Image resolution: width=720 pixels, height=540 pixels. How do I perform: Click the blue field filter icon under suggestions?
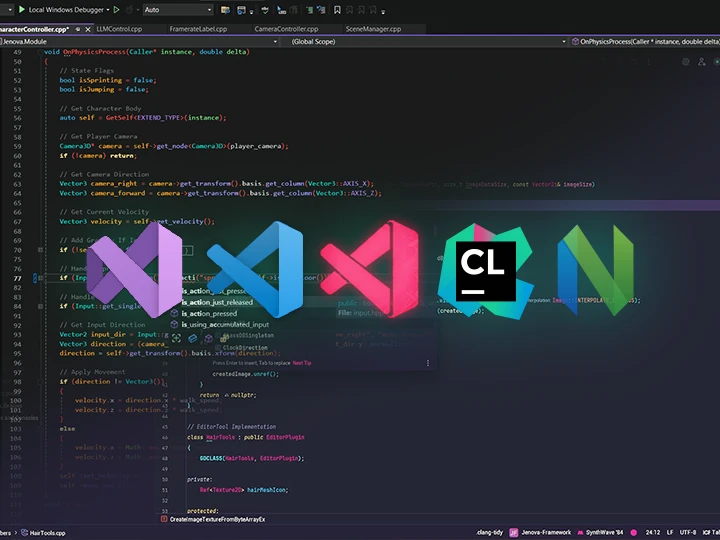pyautogui.click(x=193, y=338)
